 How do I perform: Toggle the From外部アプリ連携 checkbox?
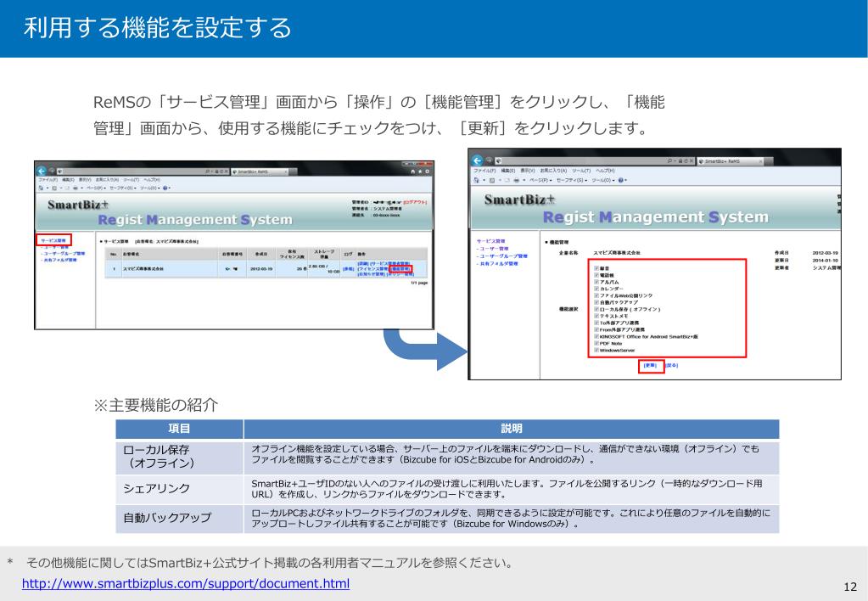(596, 329)
